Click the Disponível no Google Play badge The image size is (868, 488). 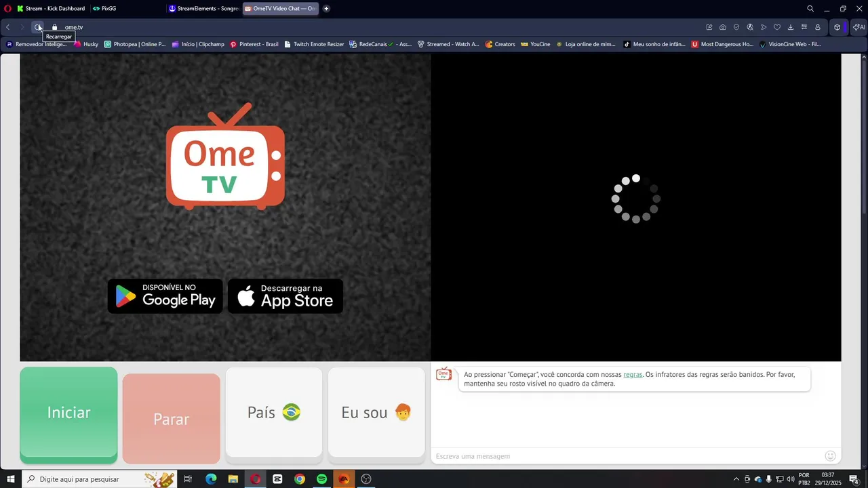pos(165,296)
